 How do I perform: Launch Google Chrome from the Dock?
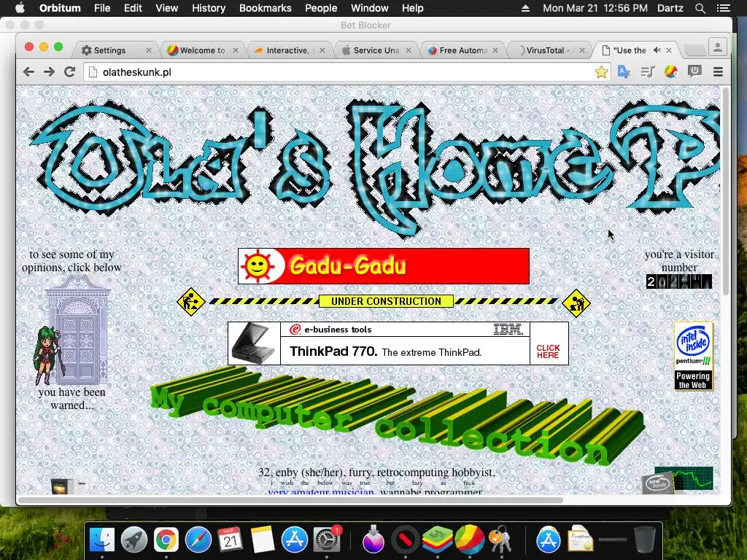(166, 540)
